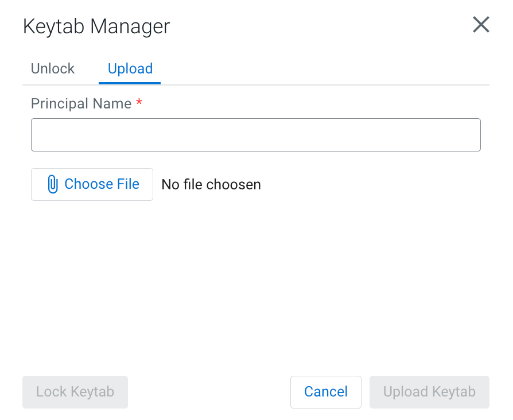
Task: Focus the Principal Name text field
Action: point(255,135)
